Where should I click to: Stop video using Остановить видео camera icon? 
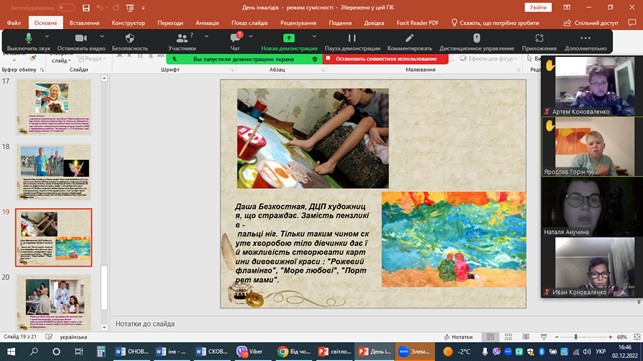[81, 38]
